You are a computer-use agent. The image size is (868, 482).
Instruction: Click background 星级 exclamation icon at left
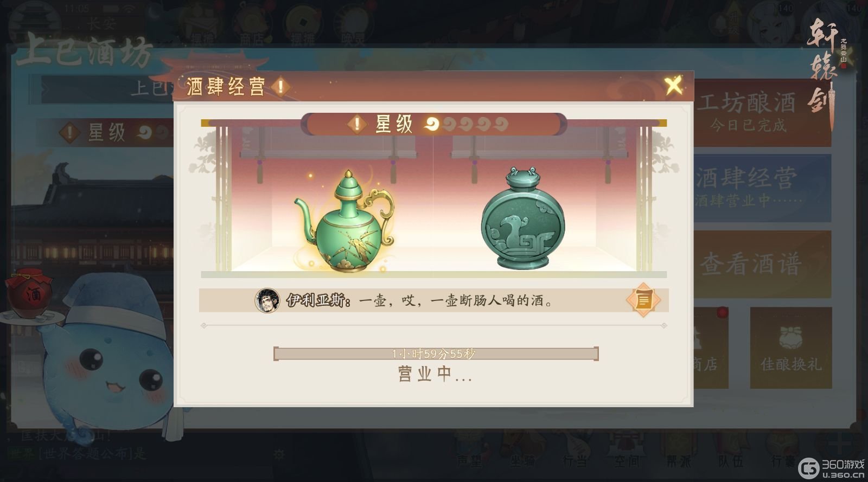point(70,132)
